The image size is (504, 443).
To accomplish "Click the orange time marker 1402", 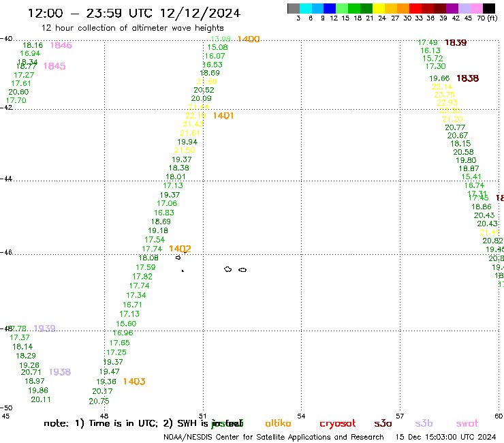I will pos(180,249).
